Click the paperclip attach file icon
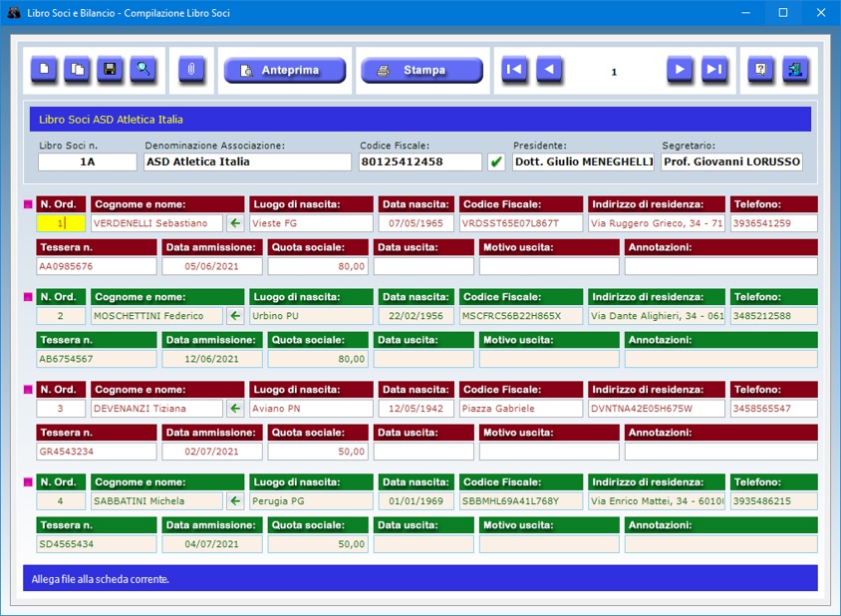Image resolution: width=841 pixels, height=616 pixels. (191, 70)
